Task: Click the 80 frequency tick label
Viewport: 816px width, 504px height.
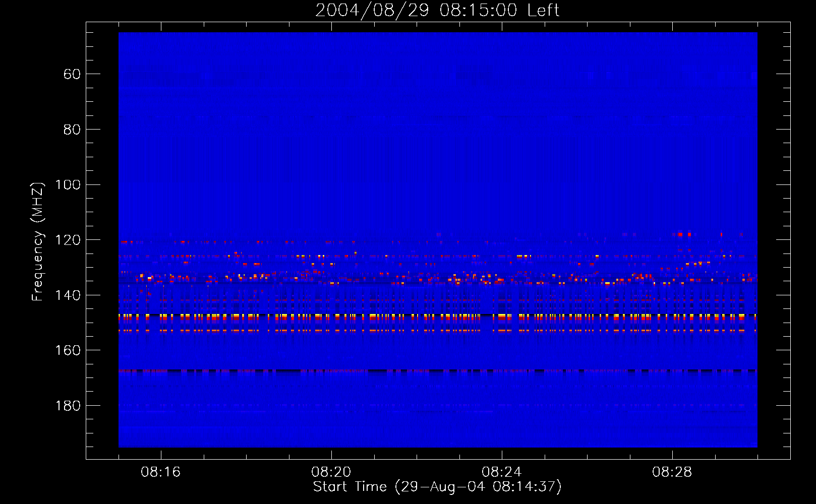Action: click(x=72, y=130)
